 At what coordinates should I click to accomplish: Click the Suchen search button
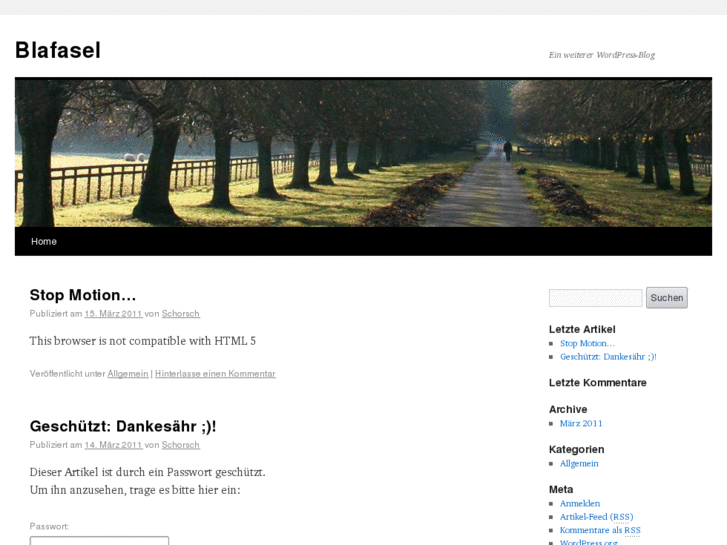coord(667,298)
